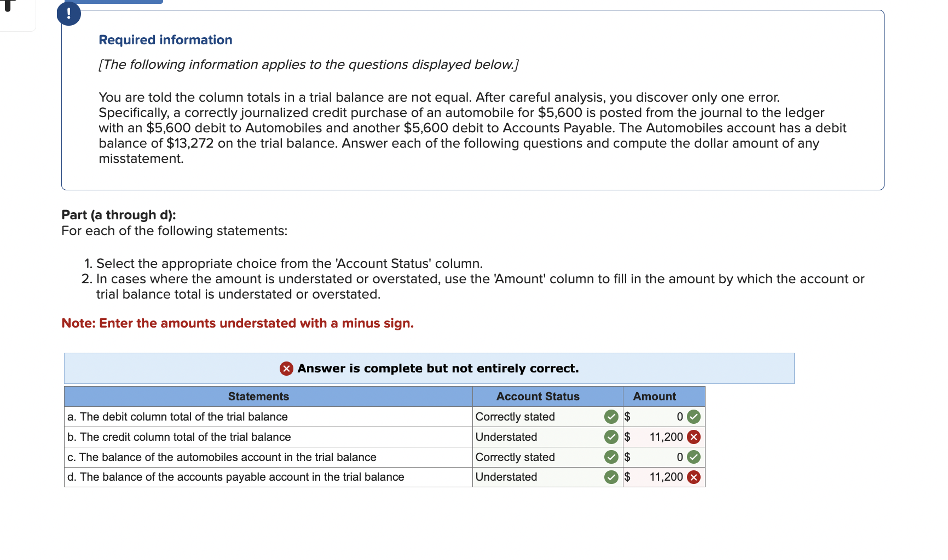Click the green checkmark beside 'Understated' for statement b
The height and width of the screenshot is (560, 948).
point(611,437)
